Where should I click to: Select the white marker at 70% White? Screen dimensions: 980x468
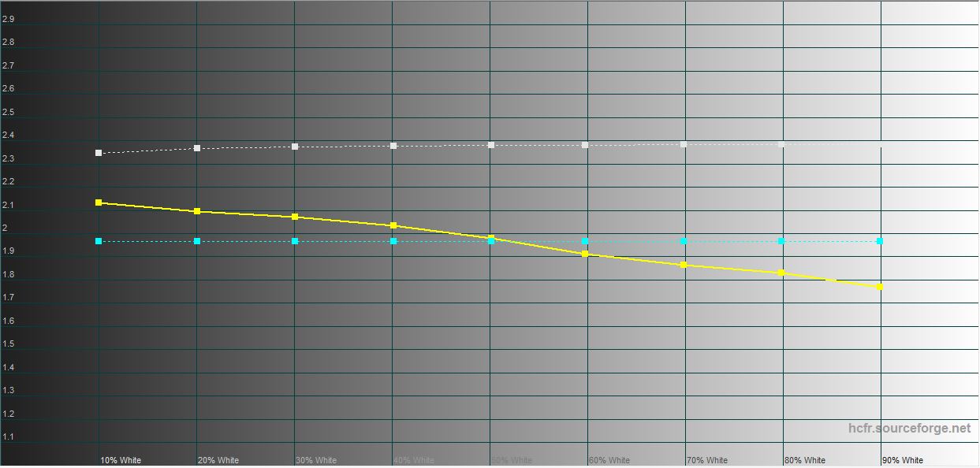coord(684,144)
